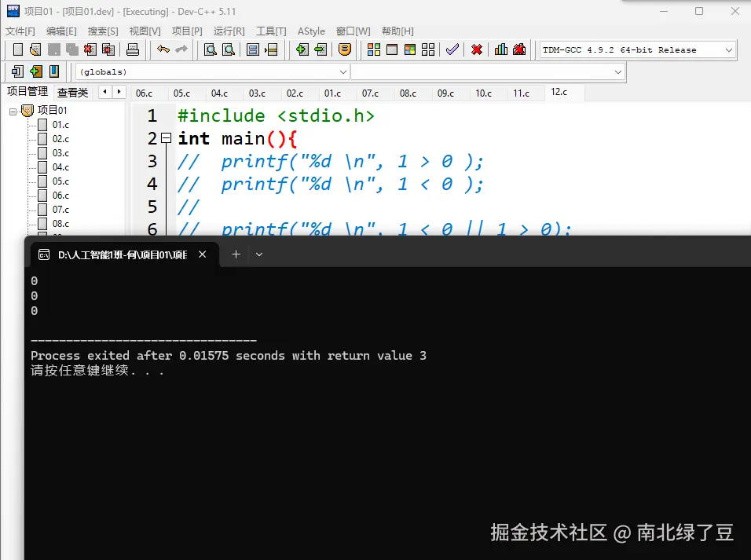
Task: Open the 运行[R] menu
Action: pos(229,31)
